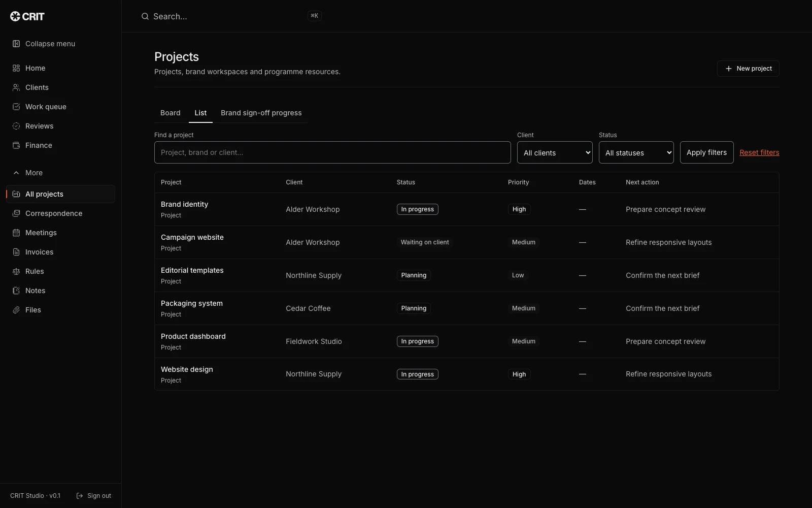Click the Sign out arrow icon
Screen dimensions: 812x508
click(80, 496)
